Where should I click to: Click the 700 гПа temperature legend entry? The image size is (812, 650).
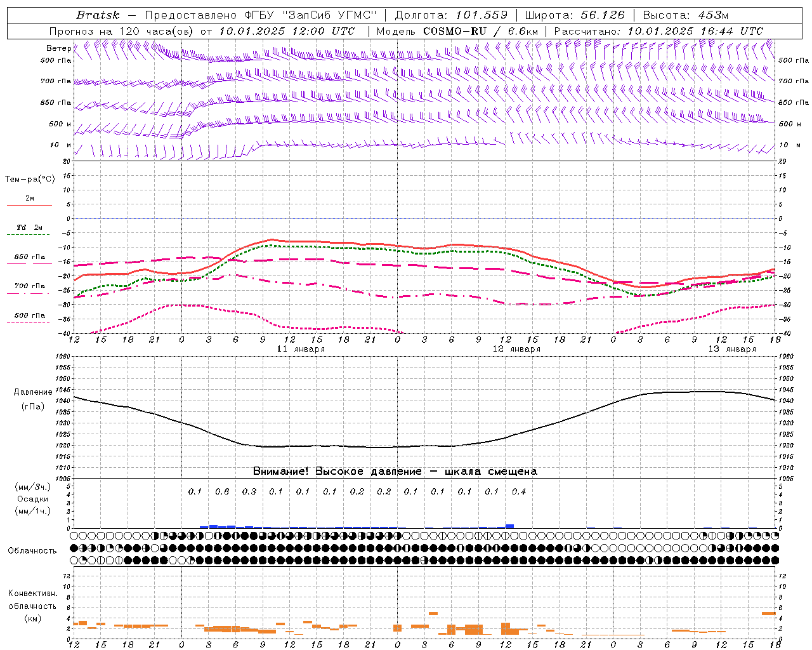click(30, 286)
